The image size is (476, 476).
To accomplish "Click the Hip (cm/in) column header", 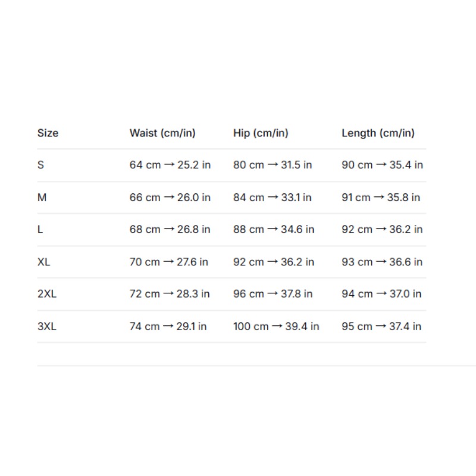I will (261, 133).
